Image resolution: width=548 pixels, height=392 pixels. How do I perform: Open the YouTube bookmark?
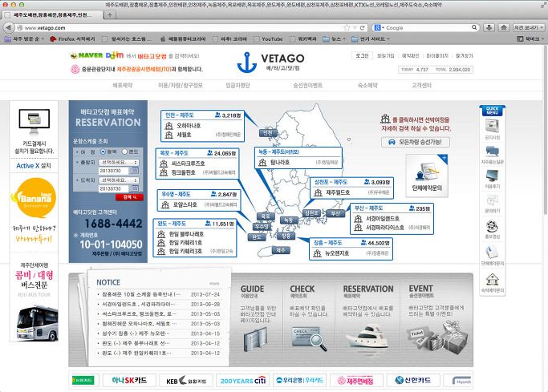click(269, 38)
